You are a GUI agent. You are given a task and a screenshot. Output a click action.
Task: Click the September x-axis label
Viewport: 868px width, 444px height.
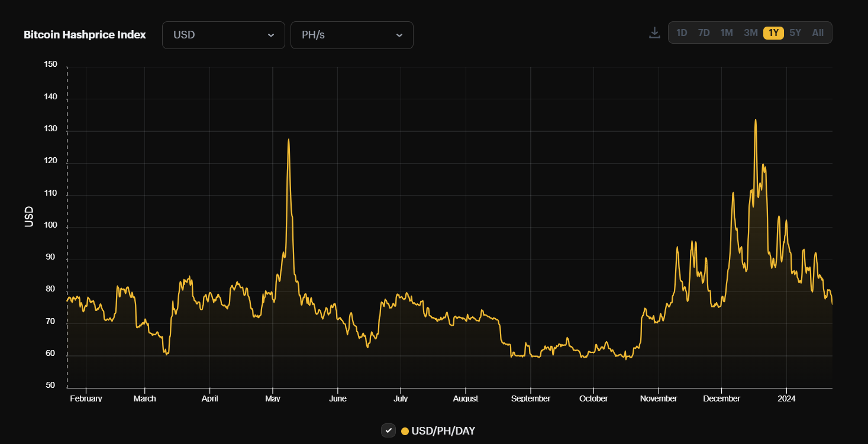tap(530, 398)
